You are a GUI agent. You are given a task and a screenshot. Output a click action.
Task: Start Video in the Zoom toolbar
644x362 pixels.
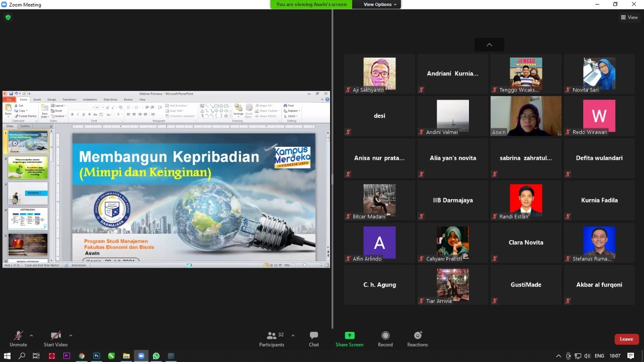(55, 339)
